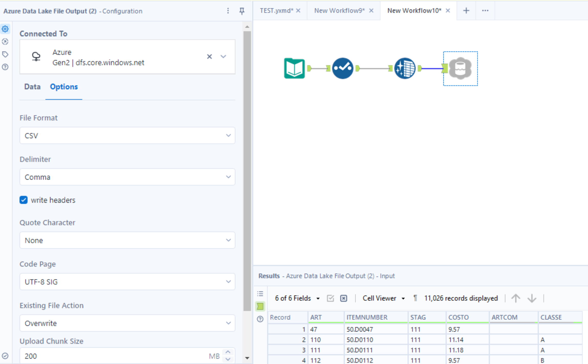Open the help panel from the left sidebar

(5, 67)
